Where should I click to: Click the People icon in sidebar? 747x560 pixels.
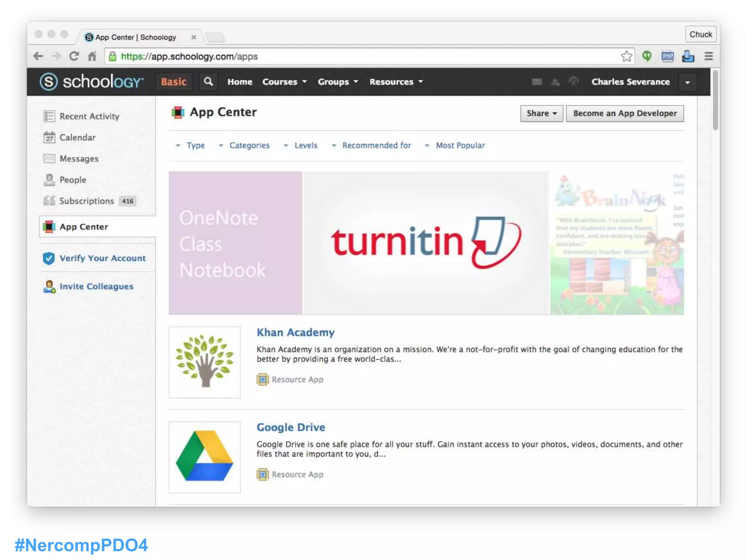tap(49, 180)
